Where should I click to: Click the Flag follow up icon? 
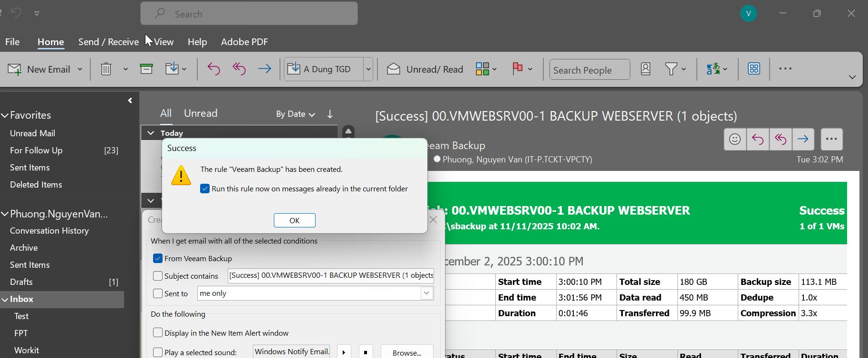(518, 69)
